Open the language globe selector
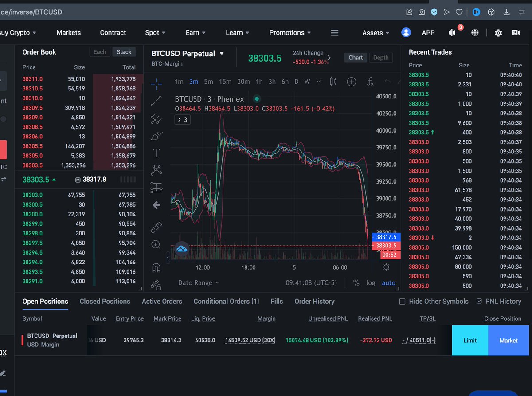The height and width of the screenshot is (396, 532). point(475,33)
